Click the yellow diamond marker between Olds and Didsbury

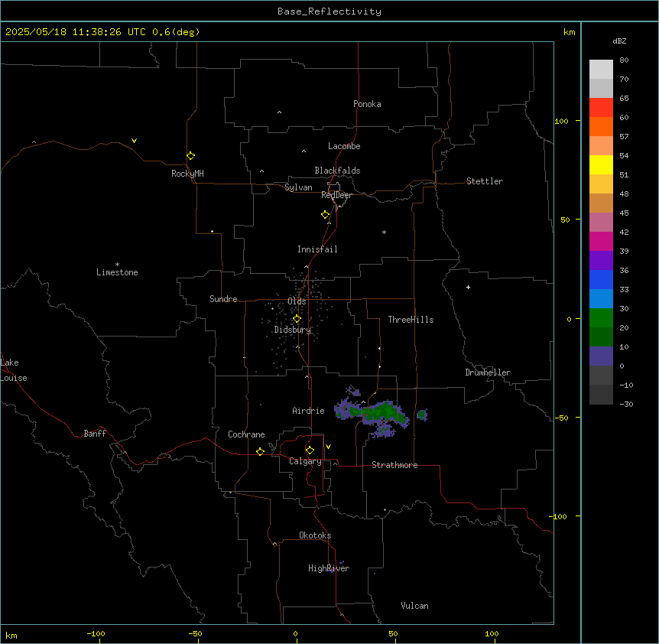[x=297, y=319]
